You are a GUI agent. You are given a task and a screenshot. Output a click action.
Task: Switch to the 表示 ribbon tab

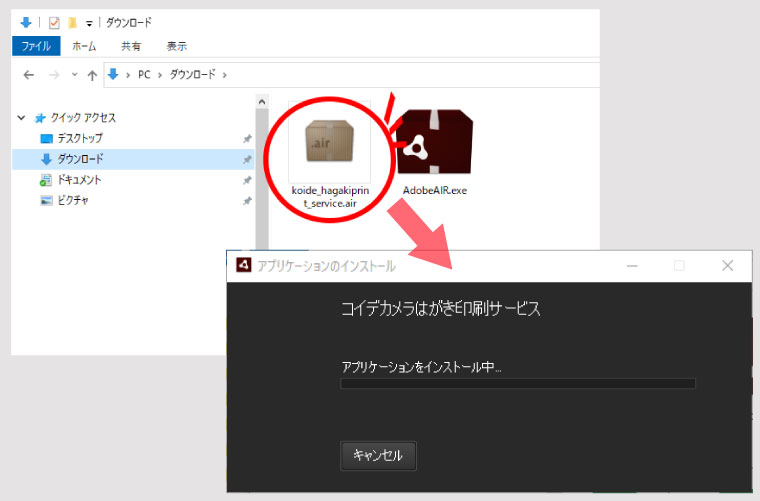point(176,46)
